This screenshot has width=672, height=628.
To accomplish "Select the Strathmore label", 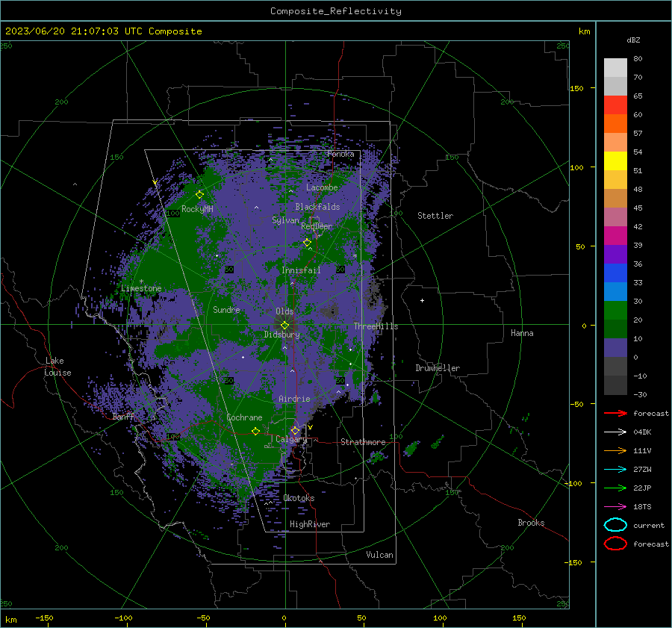I will 363,442.
